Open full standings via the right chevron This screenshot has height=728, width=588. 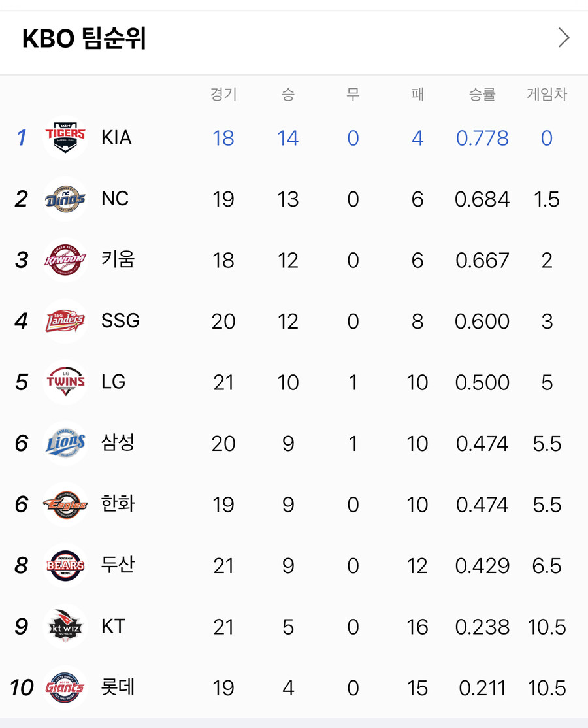[x=564, y=39]
